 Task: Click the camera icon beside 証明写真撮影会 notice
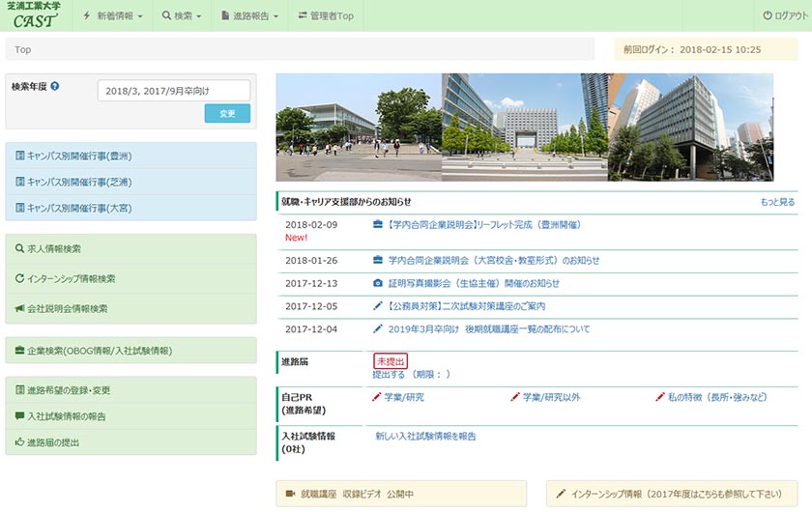click(x=378, y=283)
